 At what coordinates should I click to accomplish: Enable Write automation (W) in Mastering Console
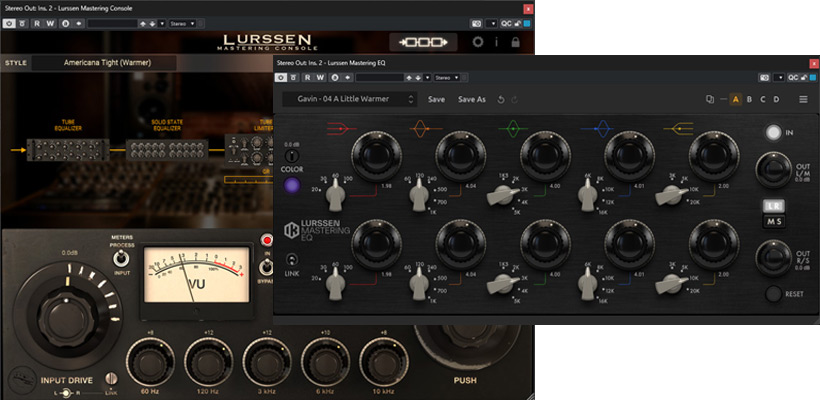coord(50,24)
